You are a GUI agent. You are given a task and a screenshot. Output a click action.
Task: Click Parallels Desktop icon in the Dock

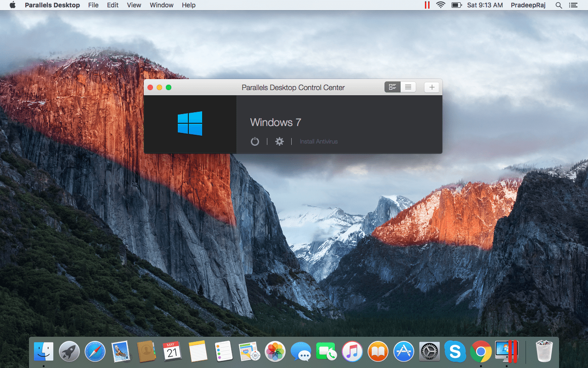[507, 352]
